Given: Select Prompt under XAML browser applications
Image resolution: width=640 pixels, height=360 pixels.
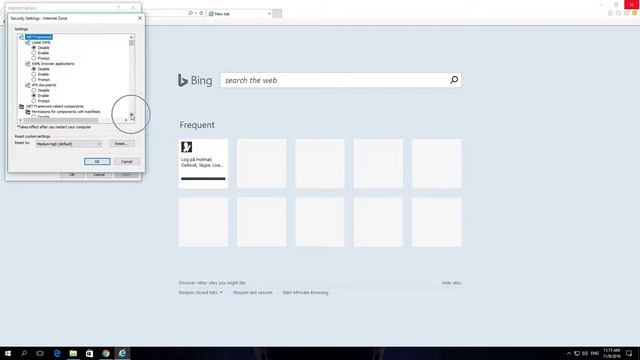Looking at the screenshot, I should (34, 80).
